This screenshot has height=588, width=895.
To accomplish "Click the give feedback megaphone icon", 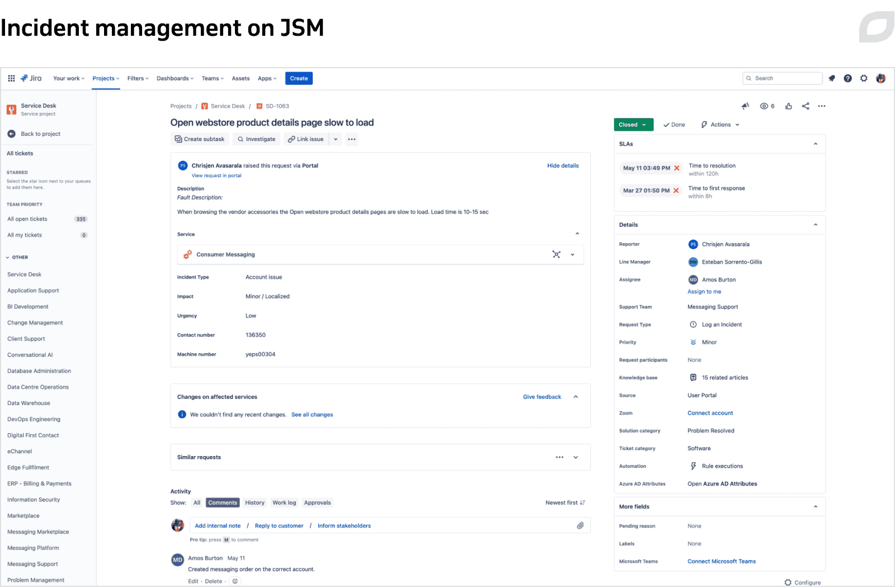I will [x=745, y=106].
